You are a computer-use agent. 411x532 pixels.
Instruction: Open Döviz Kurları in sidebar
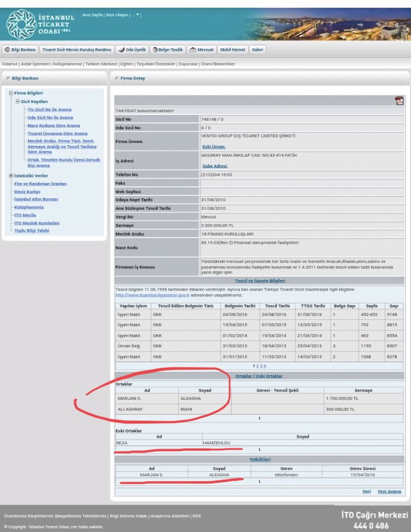pyautogui.click(x=27, y=192)
